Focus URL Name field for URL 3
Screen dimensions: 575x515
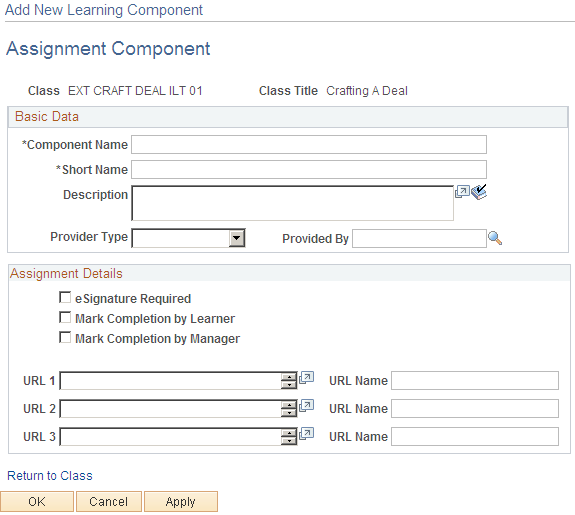(475, 436)
